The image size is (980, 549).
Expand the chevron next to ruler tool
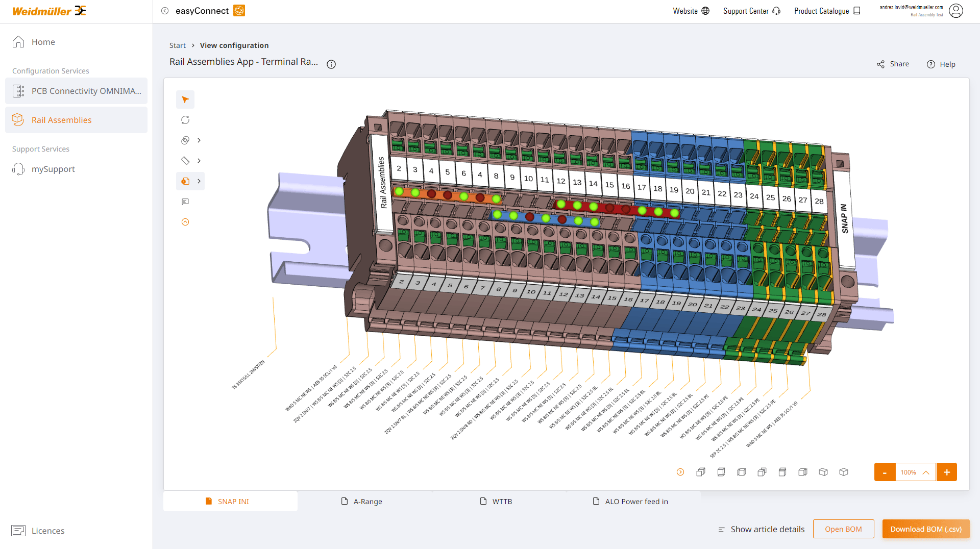point(199,161)
